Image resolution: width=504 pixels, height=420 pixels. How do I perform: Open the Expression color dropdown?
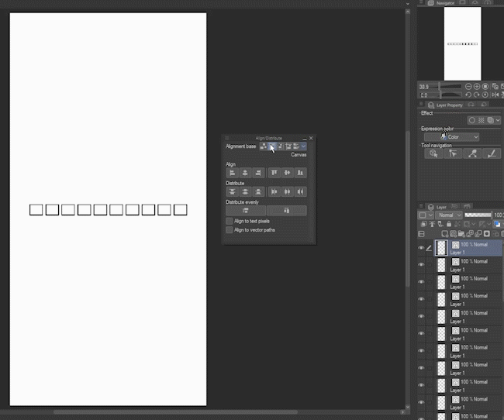click(451, 137)
